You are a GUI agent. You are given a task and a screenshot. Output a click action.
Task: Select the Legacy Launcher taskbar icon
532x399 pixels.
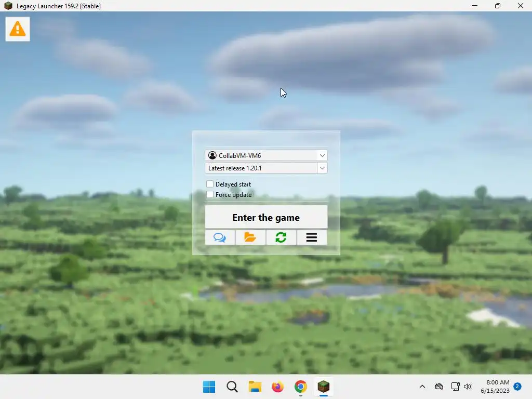[x=323, y=387]
